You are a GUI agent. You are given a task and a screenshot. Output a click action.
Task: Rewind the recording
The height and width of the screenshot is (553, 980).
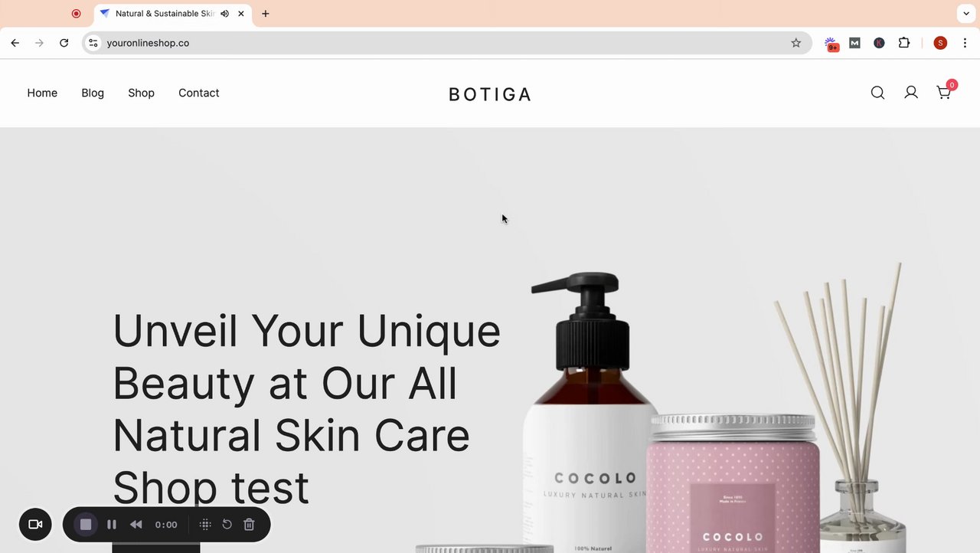coord(136,525)
